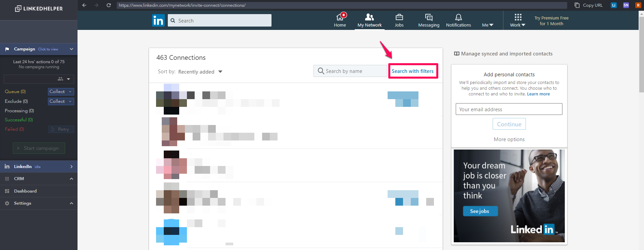The height and width of the screenshot is (250, 644).
Task: Click Search with filters link
Action: click(x=412, y=71)
